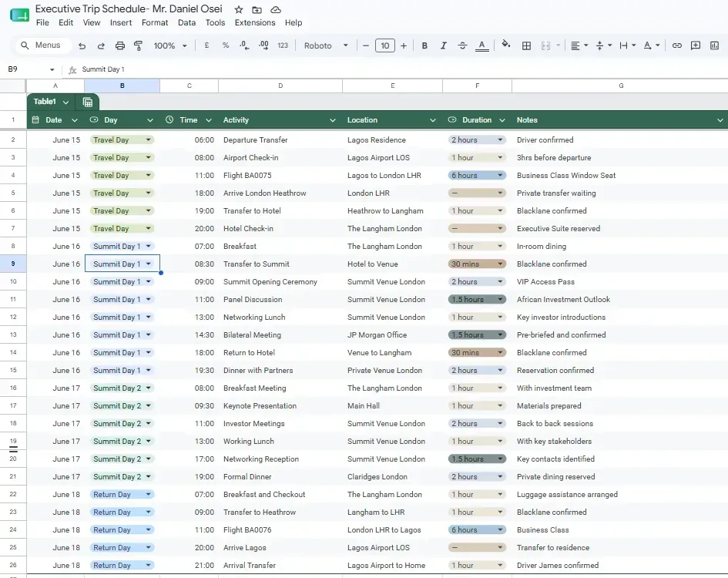
Task: Insert chart icon
Action: (715, 45)
